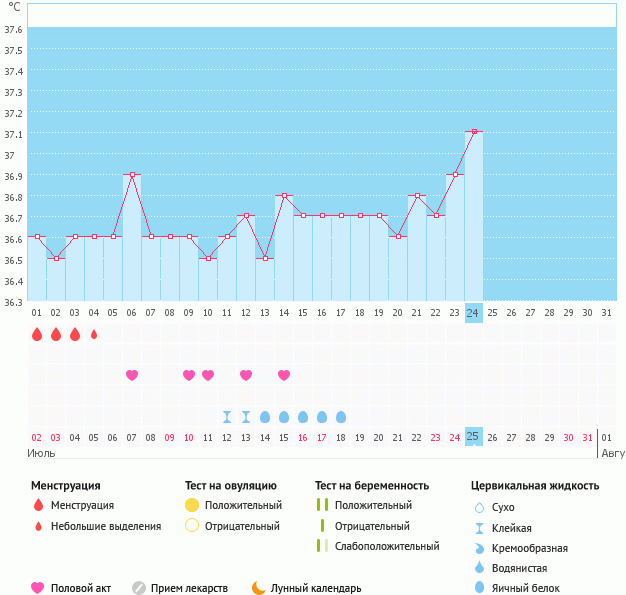Image resolution: width=626 pixels, height=595 pixels.
Task: Select the highlighted day 24 on chart axis
Action: pyautogui.click(x=473, y=313)
